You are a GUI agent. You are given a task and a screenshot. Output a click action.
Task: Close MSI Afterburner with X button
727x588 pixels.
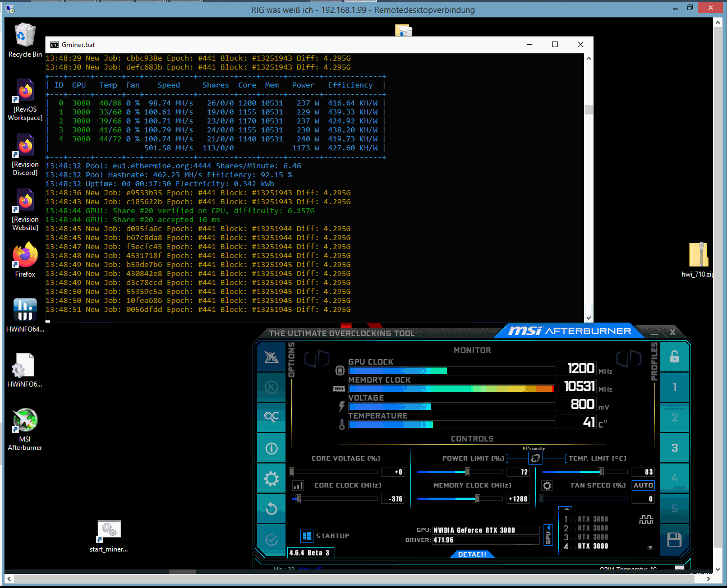pyautogui.click(x=672, y=332)
